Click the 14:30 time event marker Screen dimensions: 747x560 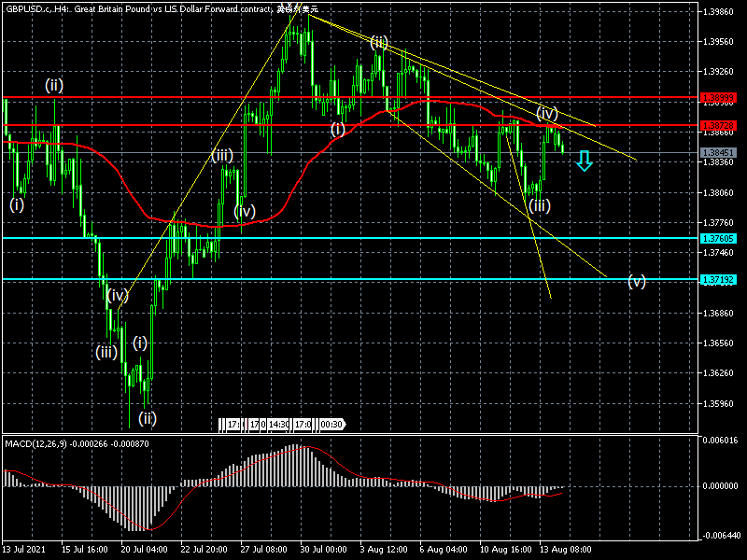point(280,425)
